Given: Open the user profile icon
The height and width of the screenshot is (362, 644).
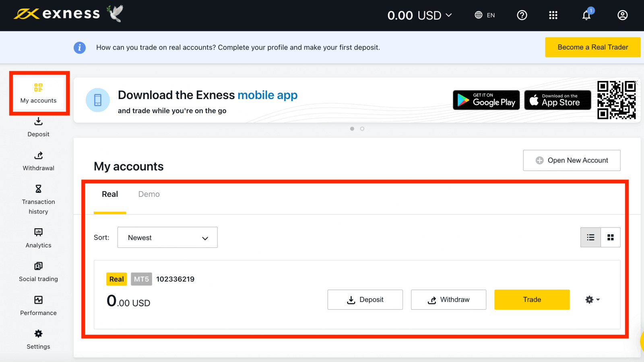Looking at the screenshot, I should pyautogui.click(x=622, y=15).
